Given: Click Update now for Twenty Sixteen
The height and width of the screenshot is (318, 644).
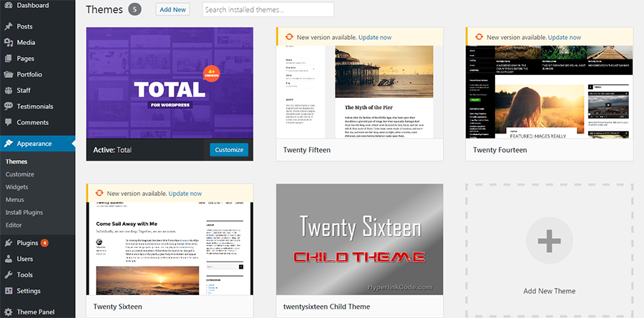Looking at the screenshot, I should tap(185, 193).
